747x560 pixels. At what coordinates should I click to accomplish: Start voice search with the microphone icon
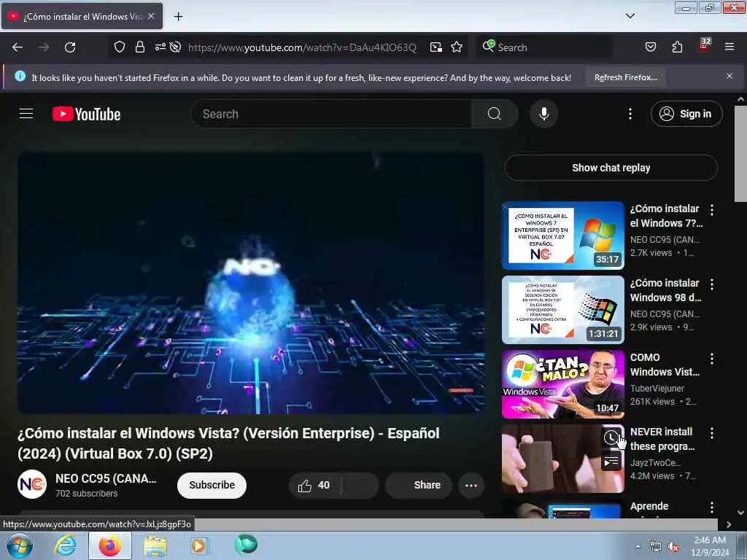(544, 114)
